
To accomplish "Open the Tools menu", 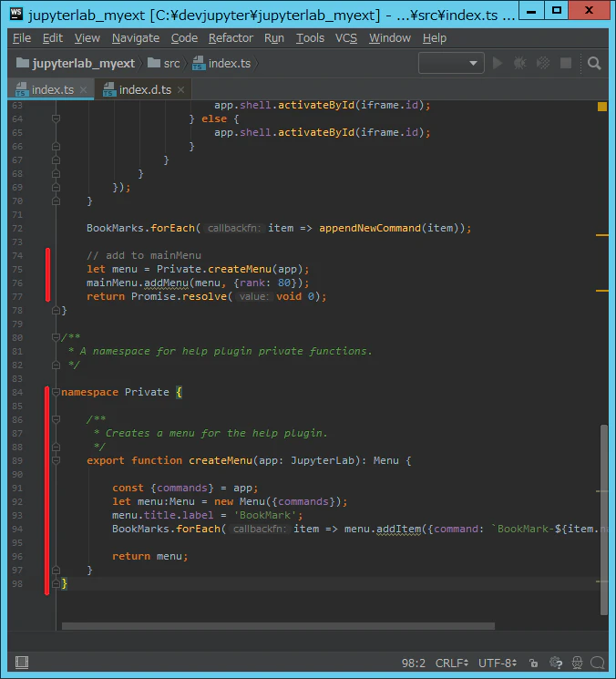I will point(310,38).
